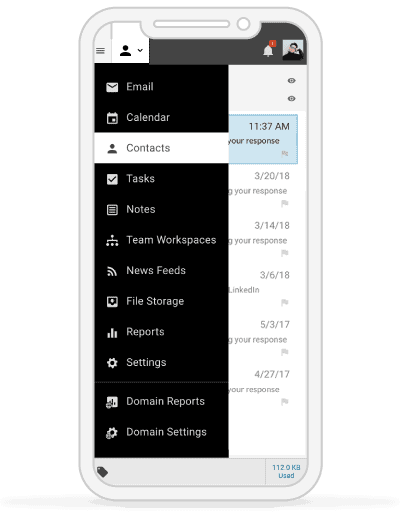This screenshot has height=520, width=400.
Task: Open Calendar from the menu
Action: pyautogui.click(x=161, y=117)
